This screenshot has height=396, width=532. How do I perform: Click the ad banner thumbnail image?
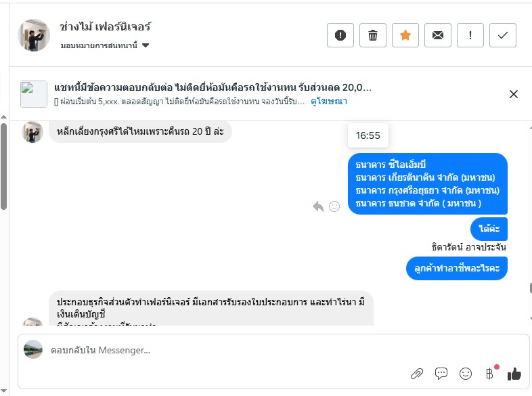tap(34, 94)
